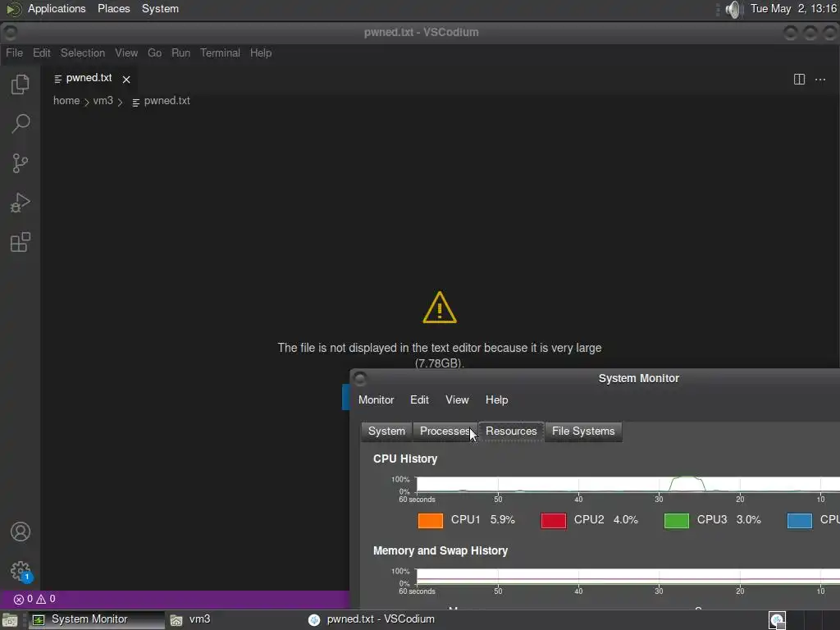Click the workspace switcher in bottom panel
This screenshot has height=630, width=840.
(x=804, y=620)
